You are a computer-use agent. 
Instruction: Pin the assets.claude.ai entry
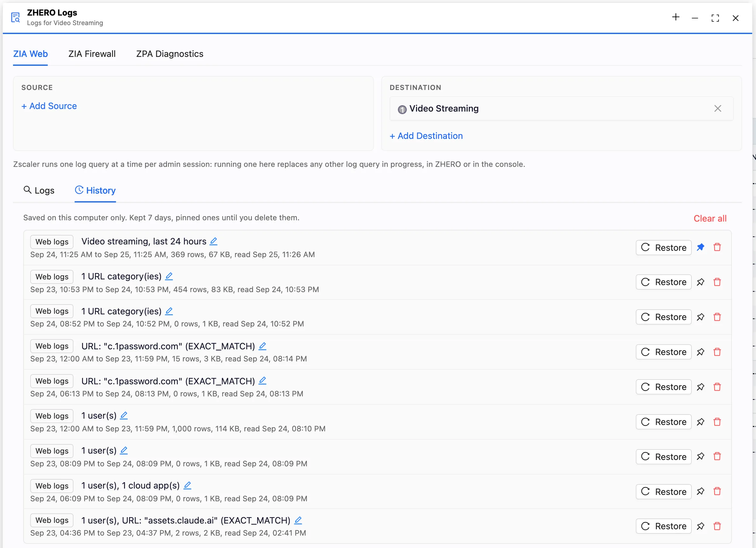coord(701,526)
